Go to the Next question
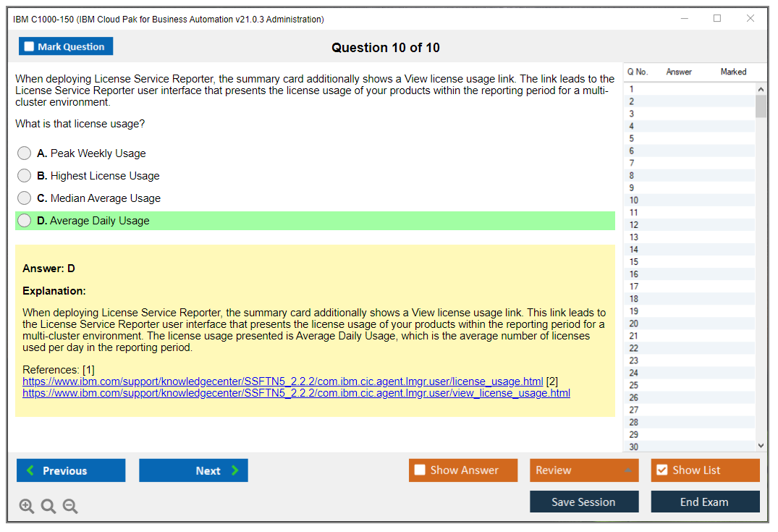Screen dimensions: 778x532 (193, 470)
